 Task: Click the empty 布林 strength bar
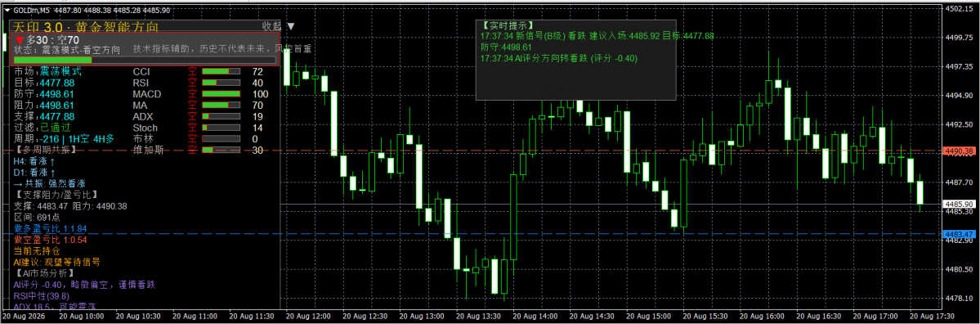click(x=222, y=139)
